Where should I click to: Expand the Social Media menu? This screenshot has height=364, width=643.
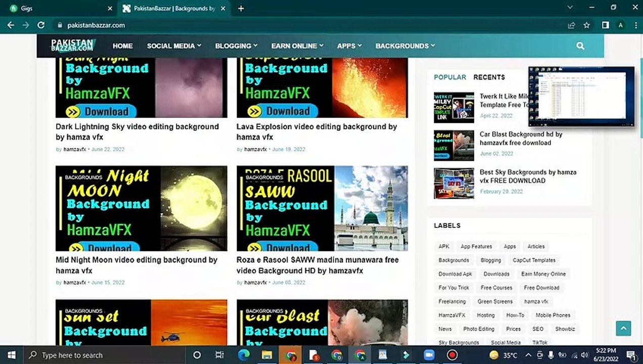point(174,45)
